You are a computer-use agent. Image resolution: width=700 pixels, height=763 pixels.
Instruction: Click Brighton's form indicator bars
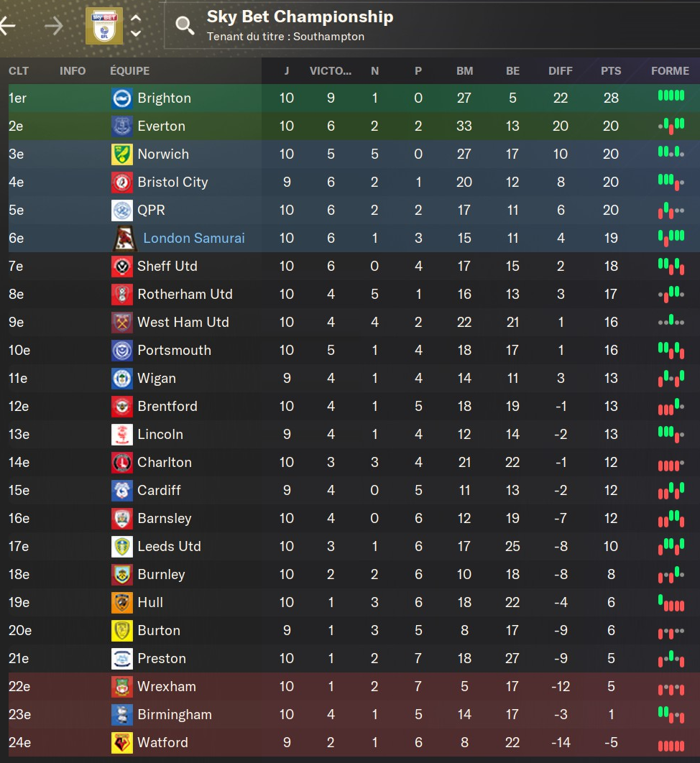(x=671, y=96)
